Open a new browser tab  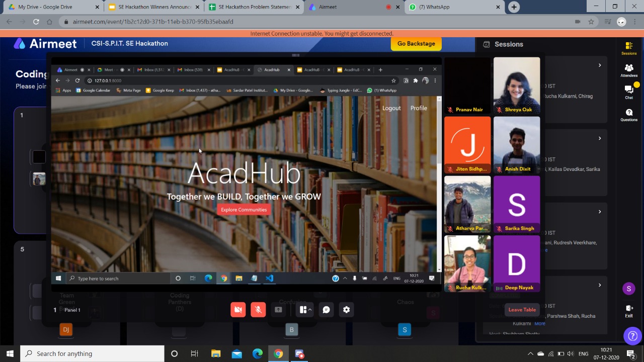tap(514, 7)
